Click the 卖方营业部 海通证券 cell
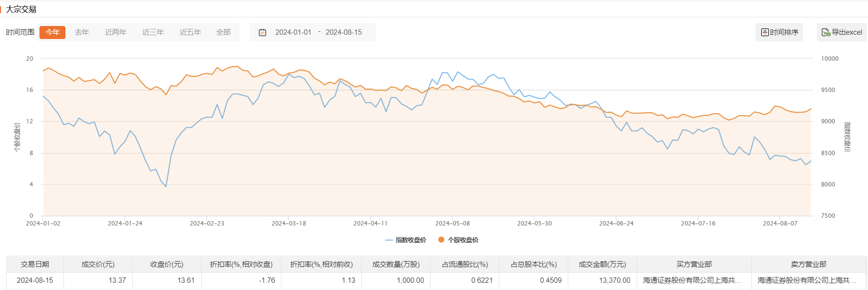The width and height of the screenshot is (868, 290). point(806,280)
